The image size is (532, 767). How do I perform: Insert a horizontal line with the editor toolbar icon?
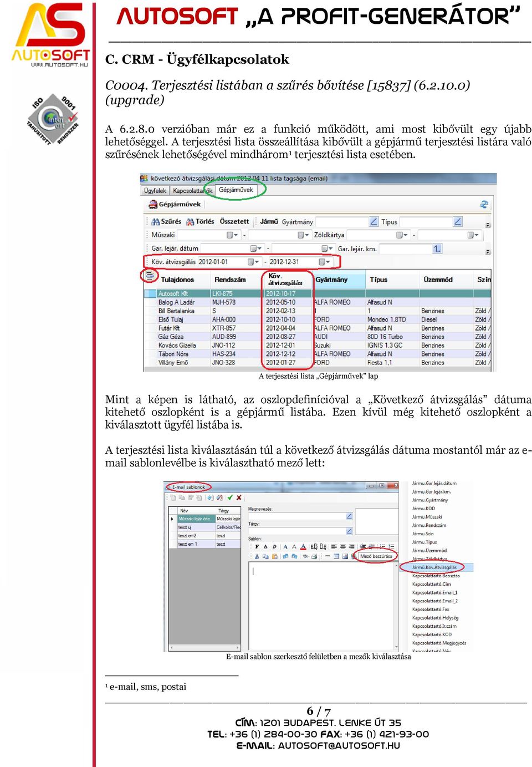click(328, 556)
